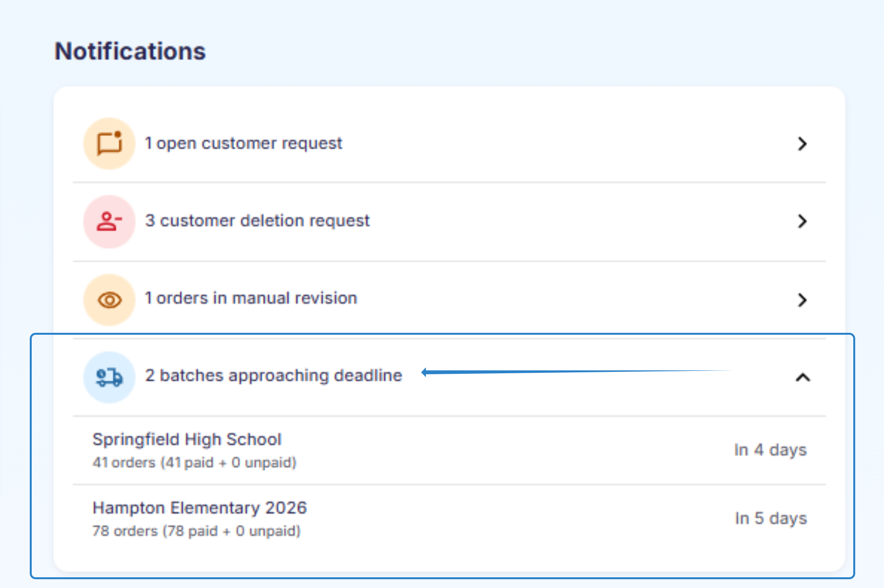Click the "In 4 days" deadline label
884x588 pixels.
coord(770,450)
